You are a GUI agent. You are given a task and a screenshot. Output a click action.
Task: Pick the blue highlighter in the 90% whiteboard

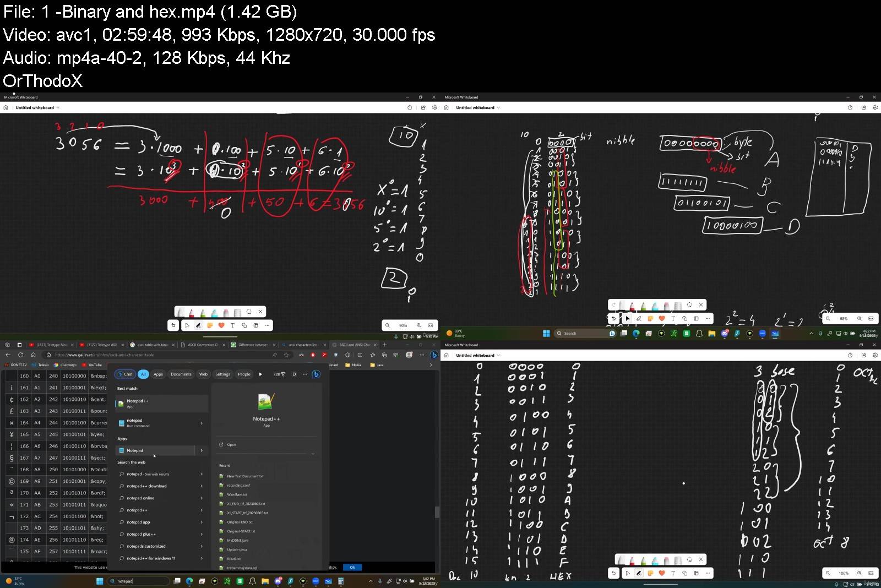tap(214, 313)
